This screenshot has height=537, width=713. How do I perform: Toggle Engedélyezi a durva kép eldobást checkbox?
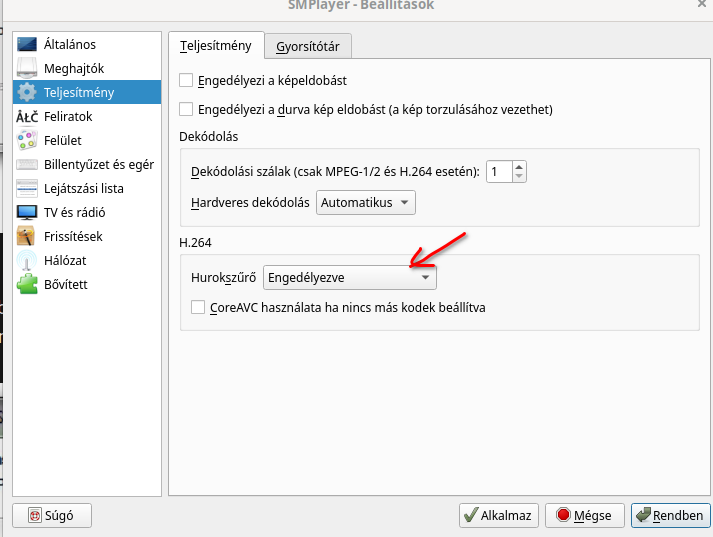pos(186,110)
